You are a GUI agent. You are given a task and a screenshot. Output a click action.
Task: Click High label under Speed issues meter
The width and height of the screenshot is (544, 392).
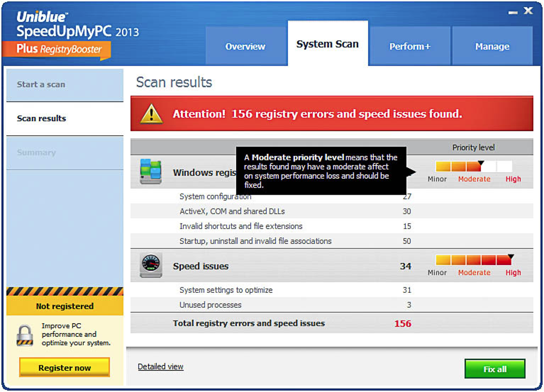tap(513, 273)
